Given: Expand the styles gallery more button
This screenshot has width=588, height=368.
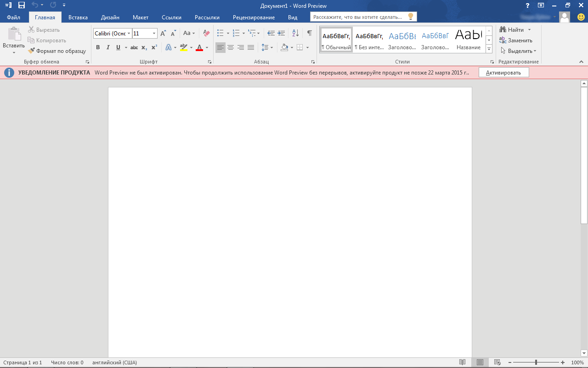Looking at the screenshot, I should [489, 49].
